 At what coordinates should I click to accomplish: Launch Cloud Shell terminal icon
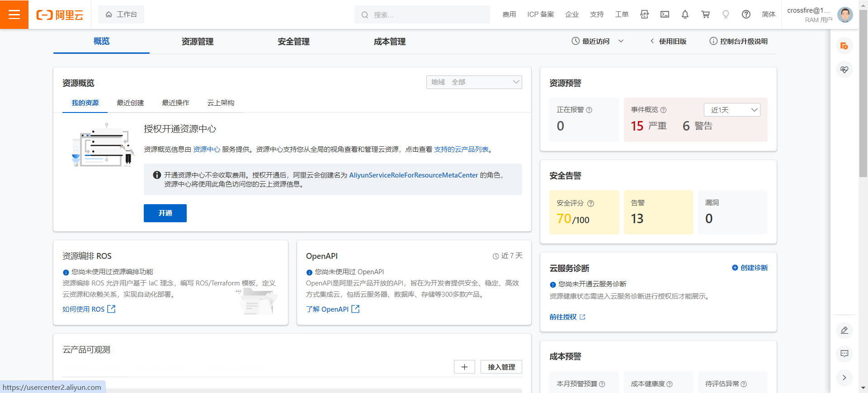665,14
